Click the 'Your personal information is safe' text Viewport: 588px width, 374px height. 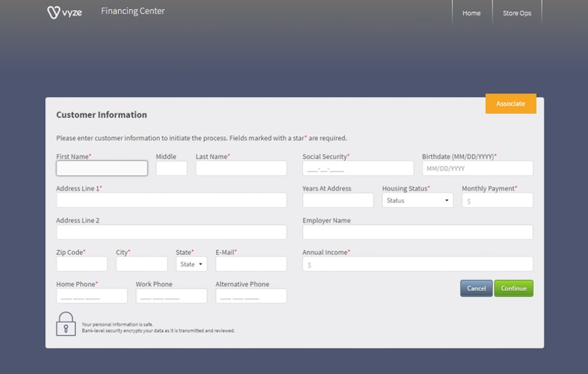tap(118, 325)
